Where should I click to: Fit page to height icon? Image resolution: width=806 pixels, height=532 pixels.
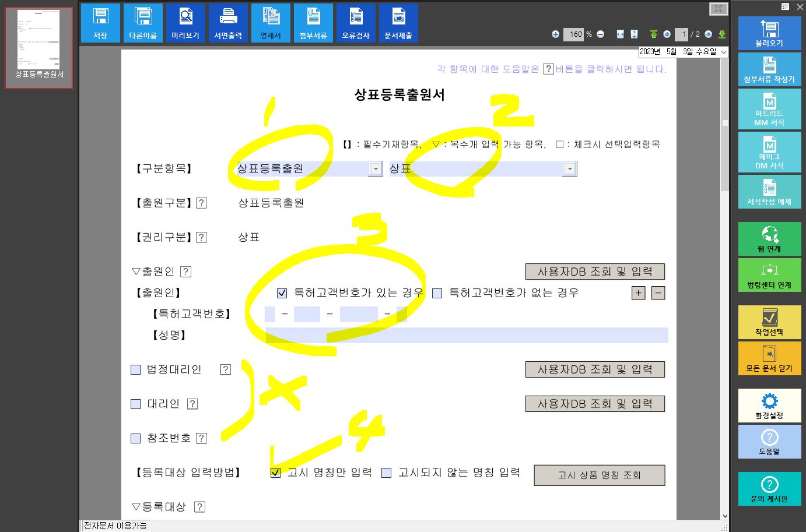(x=634, y=34)
